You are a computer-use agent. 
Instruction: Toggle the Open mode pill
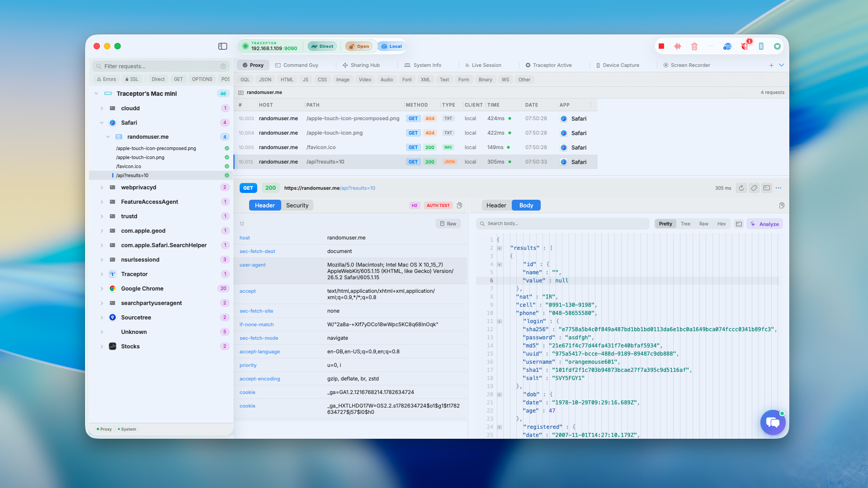pos(359,46)
